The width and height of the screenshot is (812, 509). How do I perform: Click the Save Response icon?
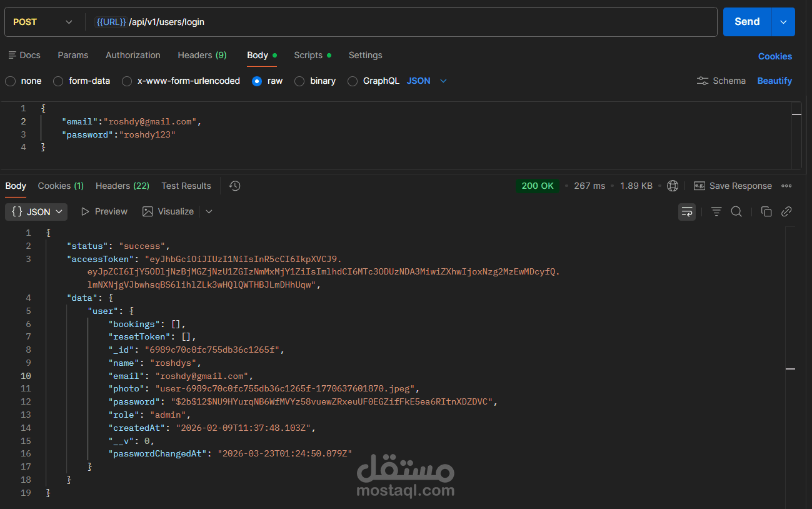[699, 186]
